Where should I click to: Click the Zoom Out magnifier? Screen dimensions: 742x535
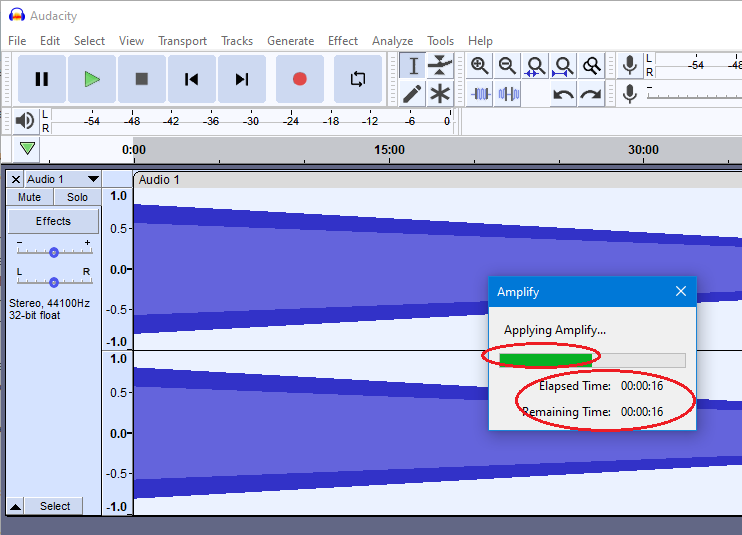point(507,66)
